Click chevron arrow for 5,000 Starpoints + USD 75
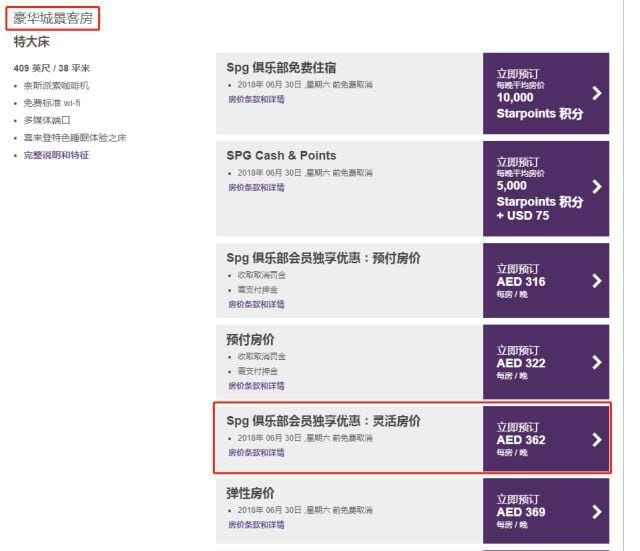Viewport: 640px width, 551px height. tap(597, 187)
